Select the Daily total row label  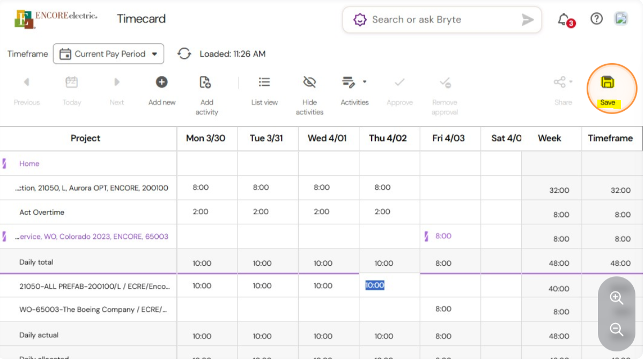click(36, 262)
